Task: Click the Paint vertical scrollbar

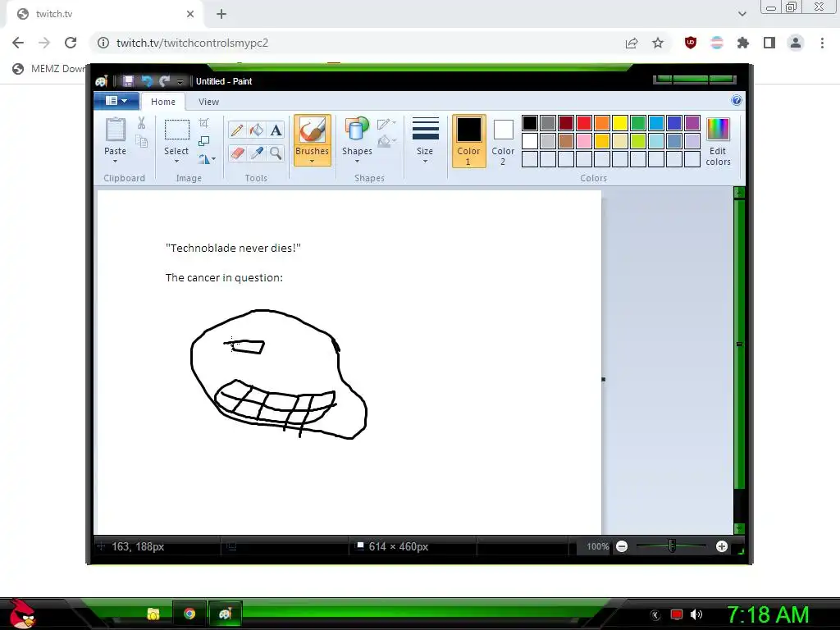Action: tap(739, 343)
